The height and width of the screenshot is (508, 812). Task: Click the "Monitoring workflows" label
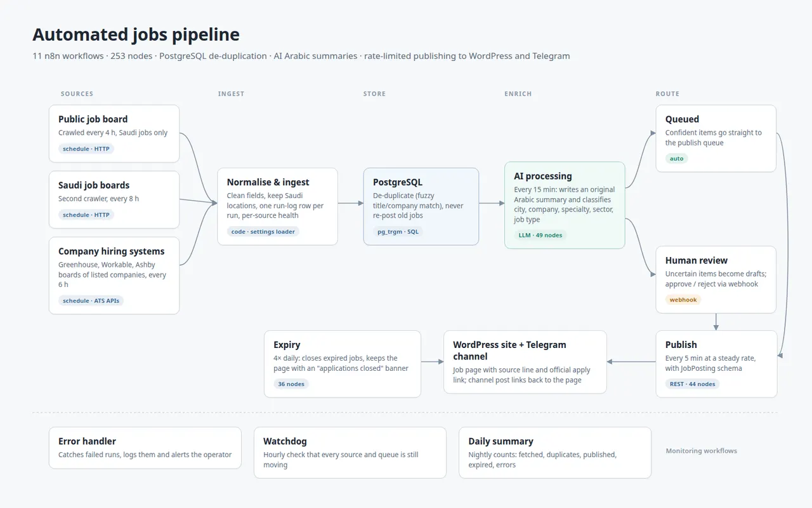(x=701, y=451)
